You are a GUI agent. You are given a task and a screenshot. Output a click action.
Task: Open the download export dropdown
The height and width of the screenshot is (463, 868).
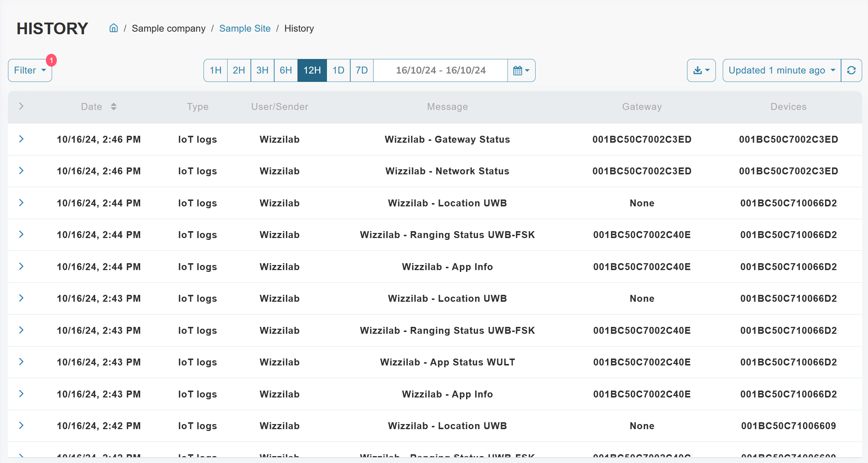click(x=701, y=70)
